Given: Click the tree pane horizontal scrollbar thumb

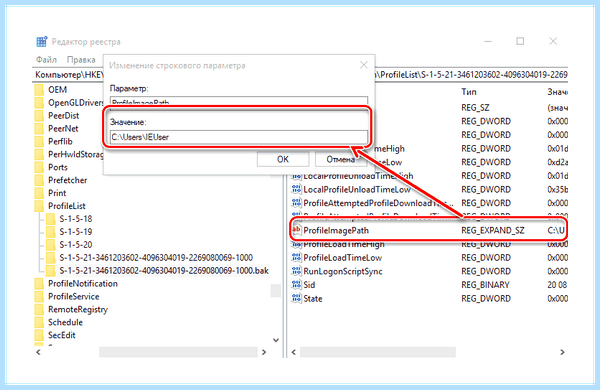Looking at the screenshot, I should click(x=178, y=352).
